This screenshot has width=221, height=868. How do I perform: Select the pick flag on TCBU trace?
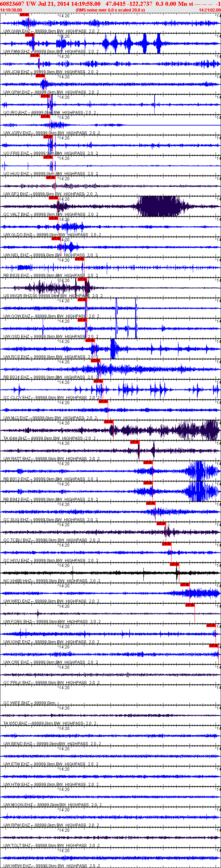(x=161, y=524)
